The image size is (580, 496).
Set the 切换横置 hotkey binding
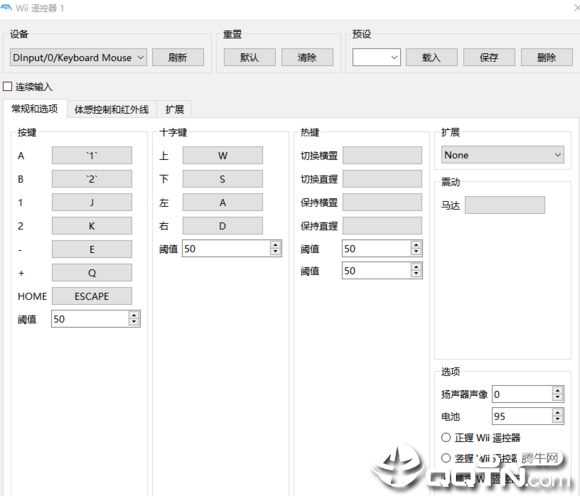coord(382,155)
